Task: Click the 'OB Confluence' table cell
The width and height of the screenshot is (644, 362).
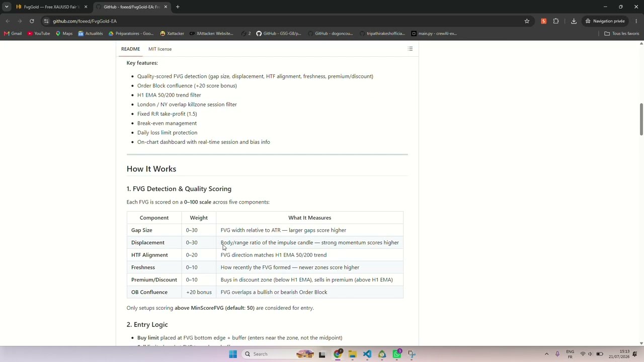Action: coord(154,292)
